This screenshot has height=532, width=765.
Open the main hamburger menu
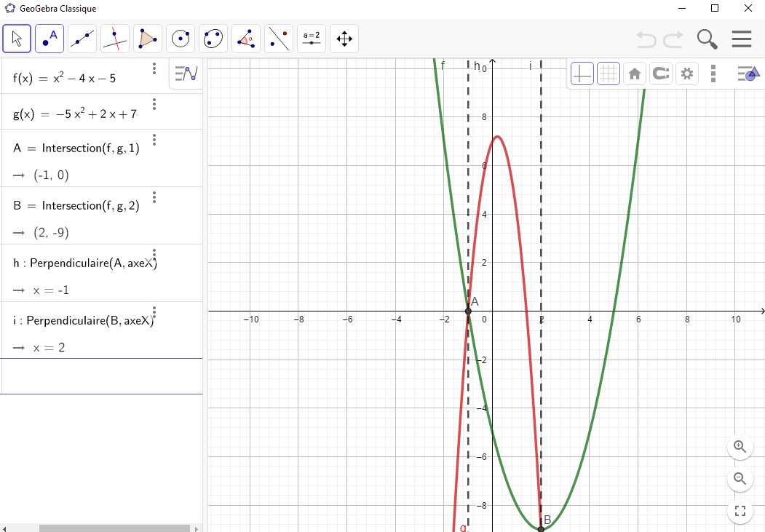tap(742, 39)
